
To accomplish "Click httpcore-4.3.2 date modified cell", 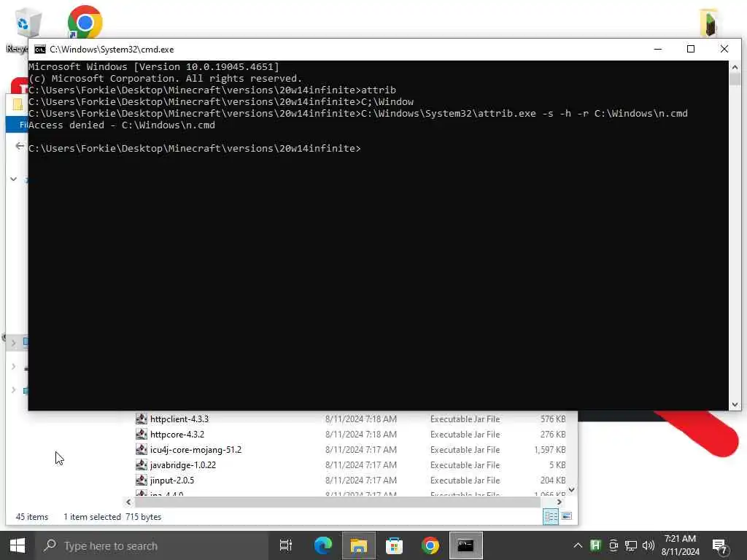I will pos(360,435).
